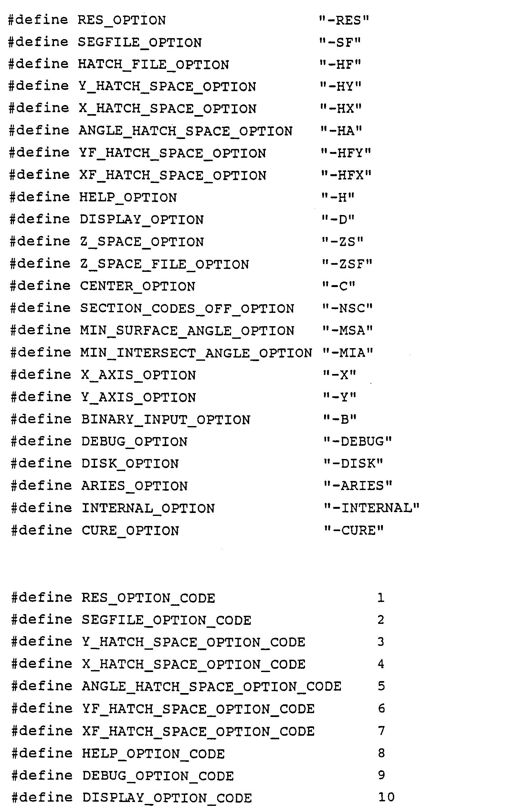Click the "-HFY" string literal

[346, 153]
